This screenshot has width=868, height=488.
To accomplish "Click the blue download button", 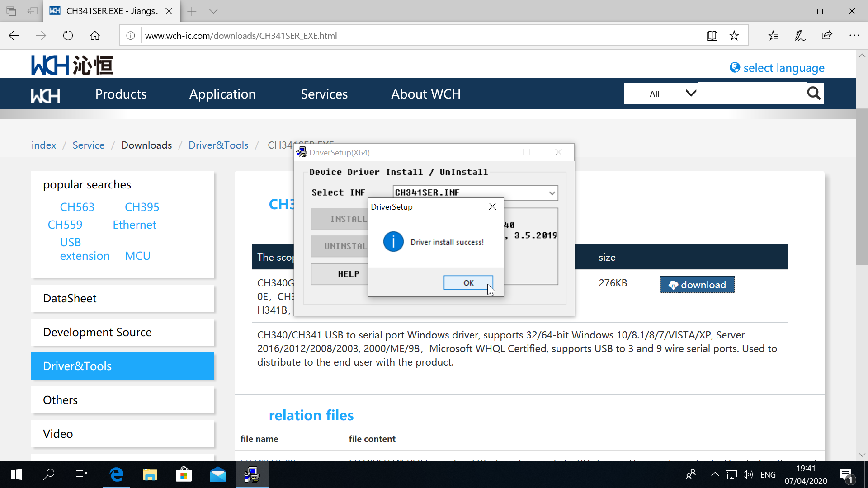I will coord(697,285).
